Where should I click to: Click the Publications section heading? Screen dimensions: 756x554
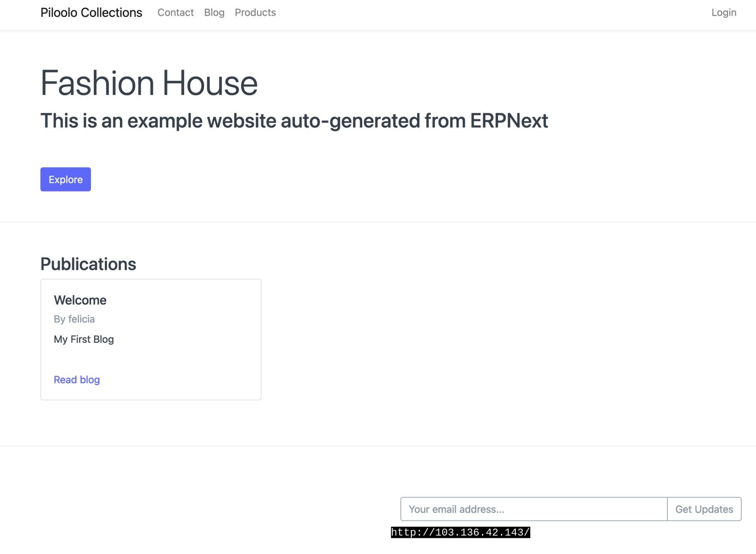(x=88, y=264)
